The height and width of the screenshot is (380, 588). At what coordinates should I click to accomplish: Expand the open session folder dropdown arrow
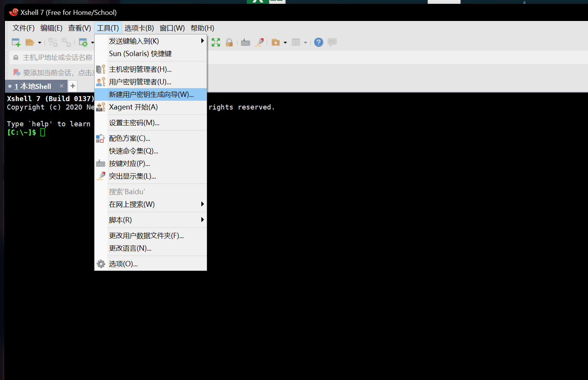(x=39, y=43)
